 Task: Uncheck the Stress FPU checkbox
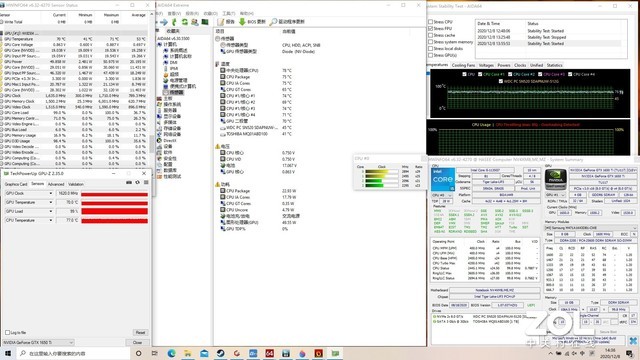coord(430,29)
